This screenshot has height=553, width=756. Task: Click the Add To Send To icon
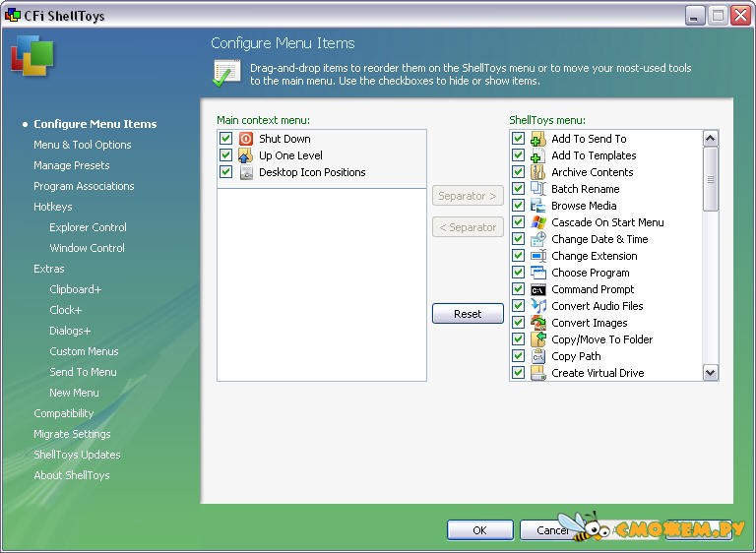tap(538, 139)
